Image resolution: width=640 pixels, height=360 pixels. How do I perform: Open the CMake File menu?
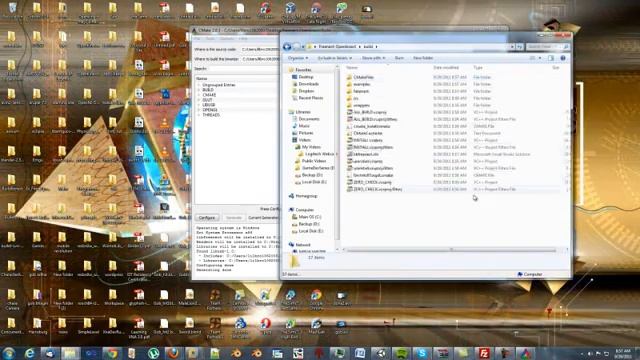coord(198,39)
